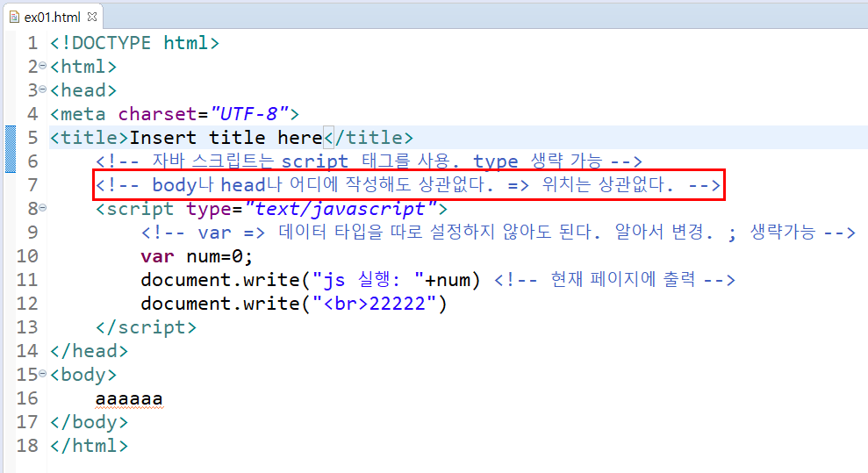The height and width of the screenshot is (473, 868).
Task: Click the charset attribute on line 4
Action: coord(158,114)
